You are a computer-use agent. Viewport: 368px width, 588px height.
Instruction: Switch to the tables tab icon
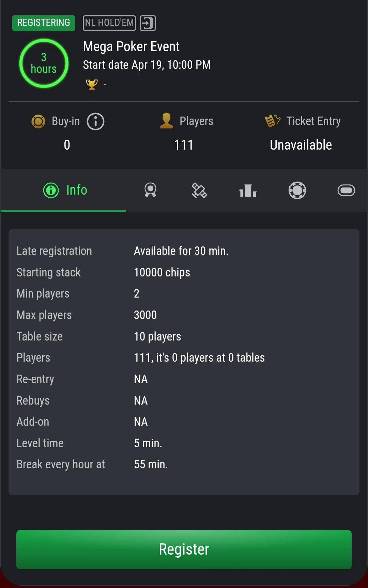click(199, 190)
